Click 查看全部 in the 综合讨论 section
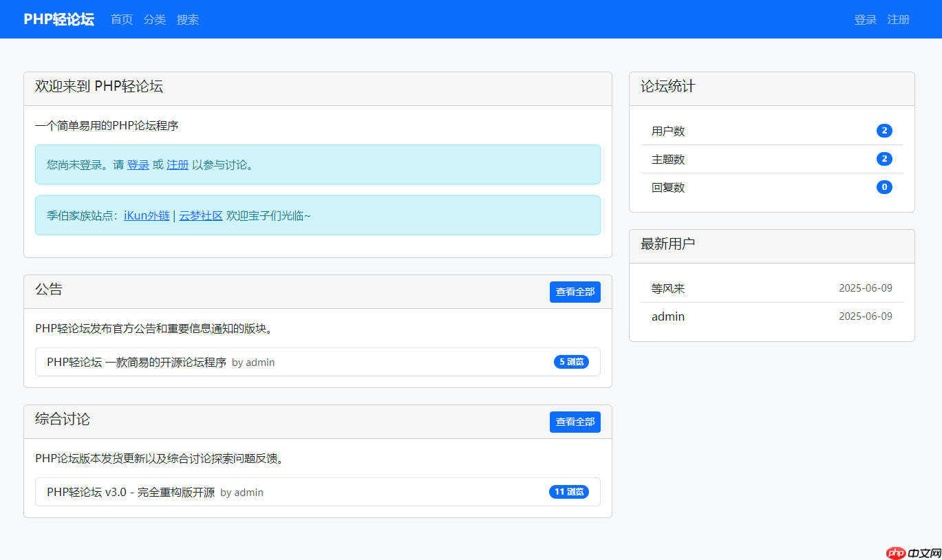The height and width of the screenshot is (560, 942). (x=575, y=422)
